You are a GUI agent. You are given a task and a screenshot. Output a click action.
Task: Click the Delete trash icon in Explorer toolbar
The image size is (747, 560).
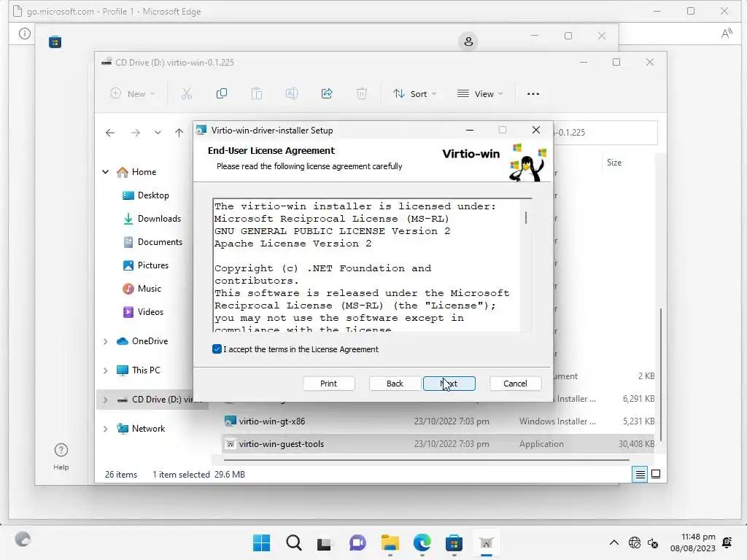tap(362, 94)
